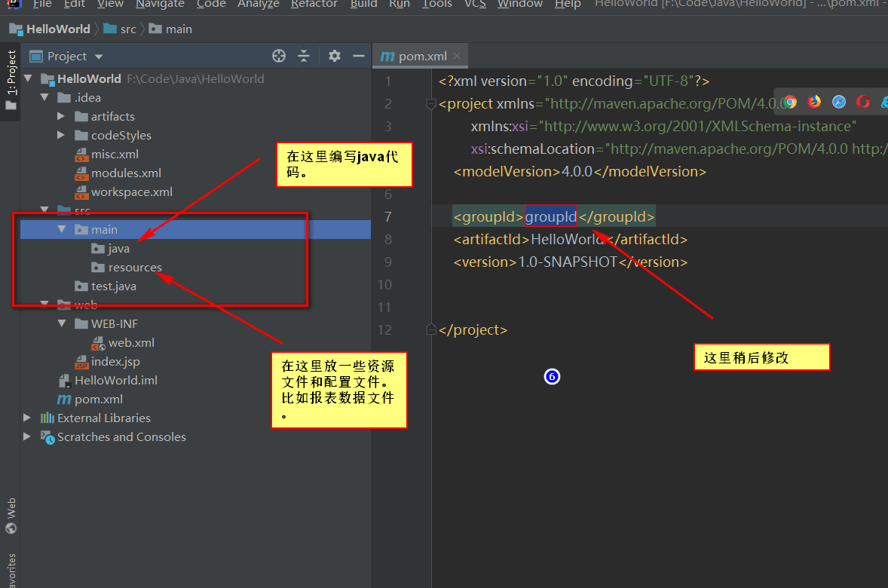Screen dimensions: 888x588
Task: Preview pom.xml in Firefox
Action: (x=814, y=102)
